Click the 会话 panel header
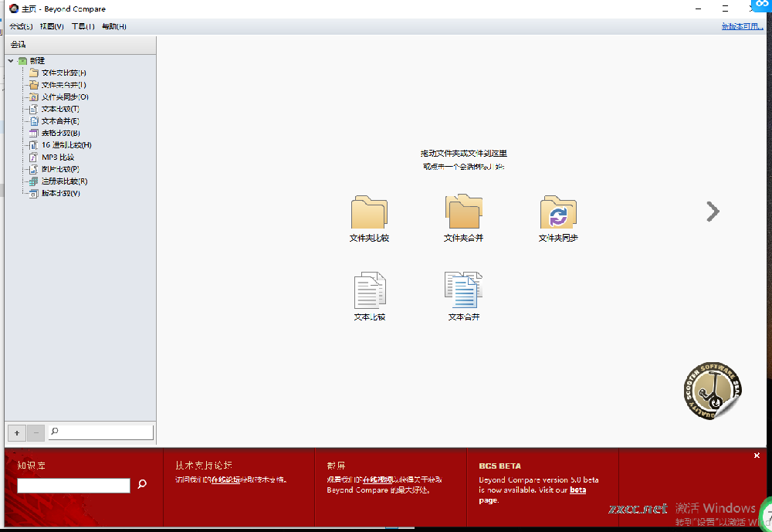The width and height of the screenshot is (772, 532). click(x=80, y=45)
